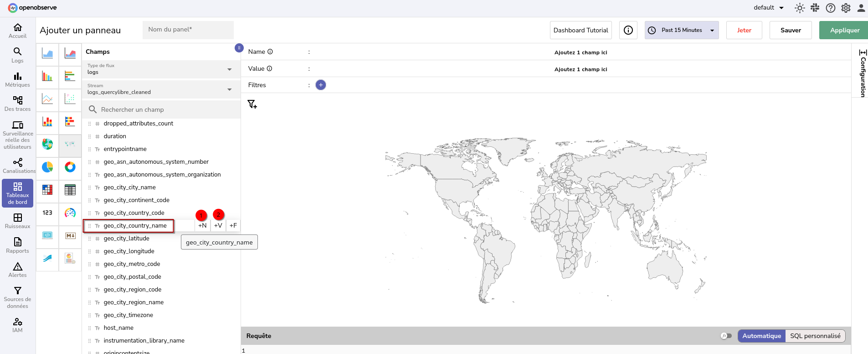This screenshot has width=868, height=354.
Task: Click the green Appliquer button
Action: [x=844, y=30]
